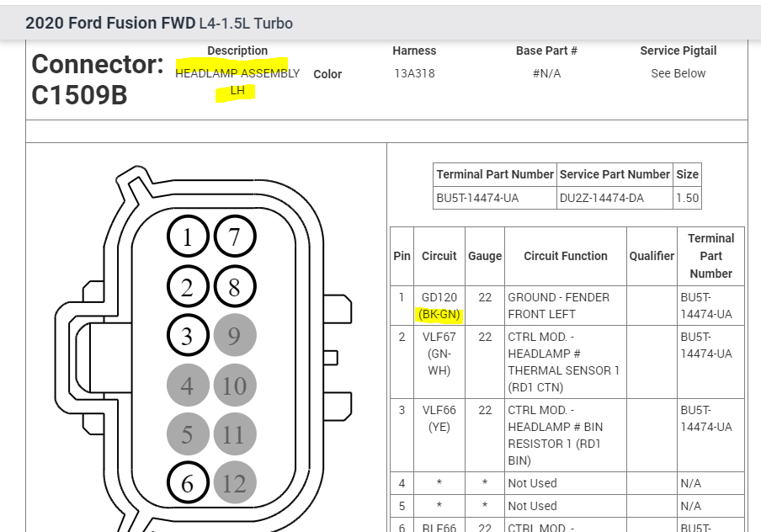Viewport: 761px width, 532px height.
Task: Click pin 6 circle in connector diagram
Action: click(188, 483)
